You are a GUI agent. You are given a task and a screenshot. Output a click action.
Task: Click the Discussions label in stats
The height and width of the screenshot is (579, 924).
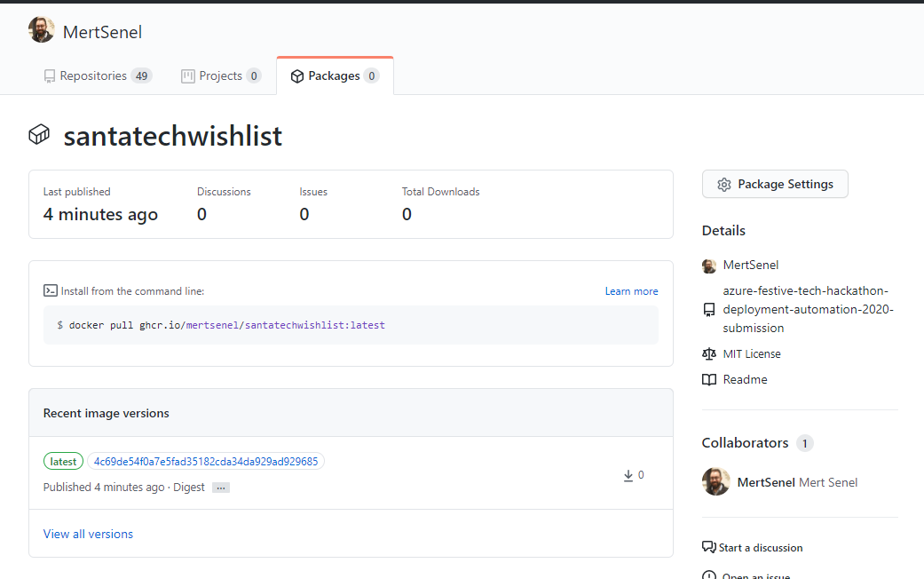224,192
